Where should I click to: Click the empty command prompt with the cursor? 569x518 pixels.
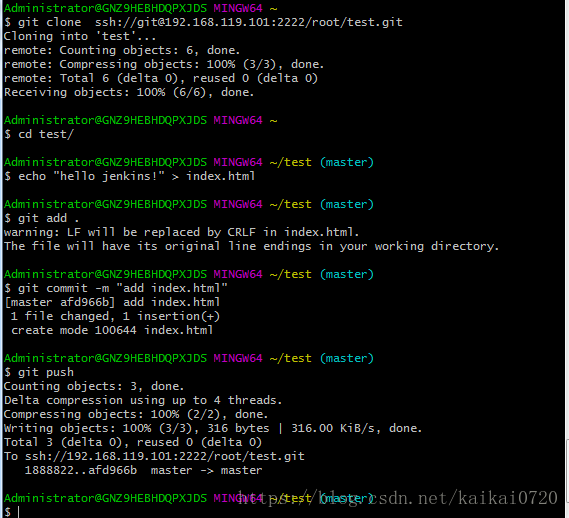[12, 512]
